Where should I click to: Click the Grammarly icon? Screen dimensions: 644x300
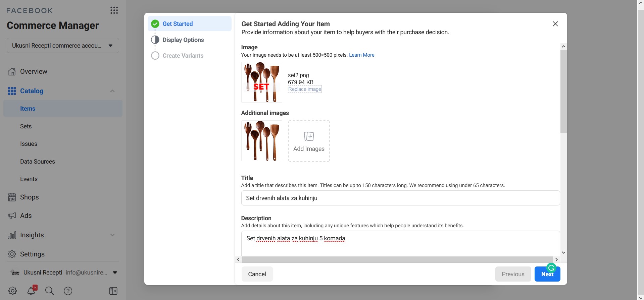[x=551, y=268]
